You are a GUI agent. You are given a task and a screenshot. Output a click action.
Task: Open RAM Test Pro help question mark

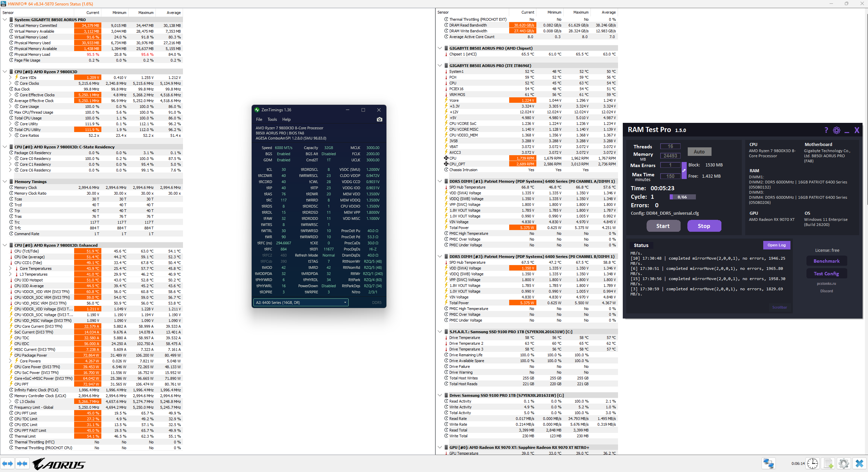click(x=826, y=130)
